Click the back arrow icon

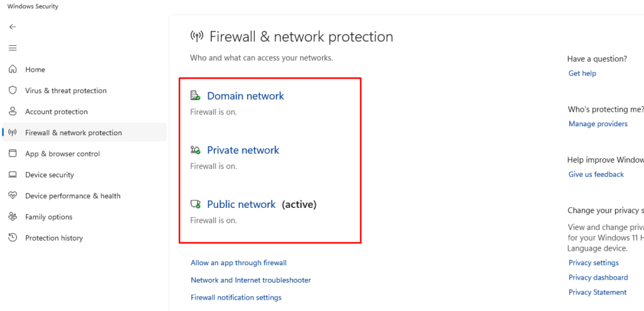pos(13,27)
